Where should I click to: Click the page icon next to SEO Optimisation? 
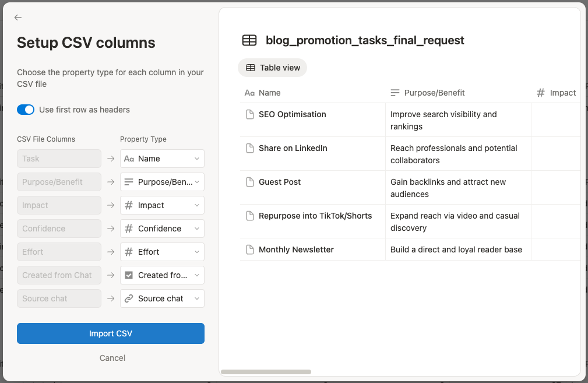(x=249, y=114)
